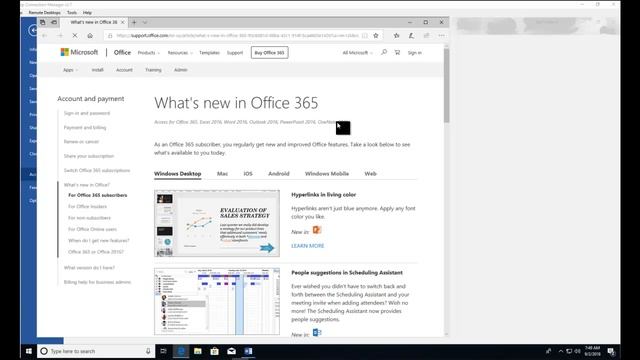Screen dimensions: 640x360
Task: Open the Scheduling Assistant screenshot thumbnail
Action: pos(217,301)
